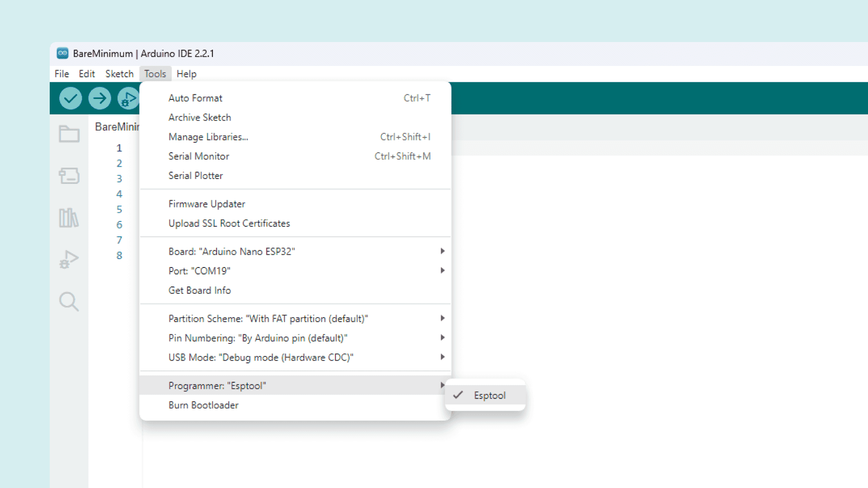The image size is (868, 488).
Task: Click the Verify checkmark toolbar icon
Action: pos(71,98)
